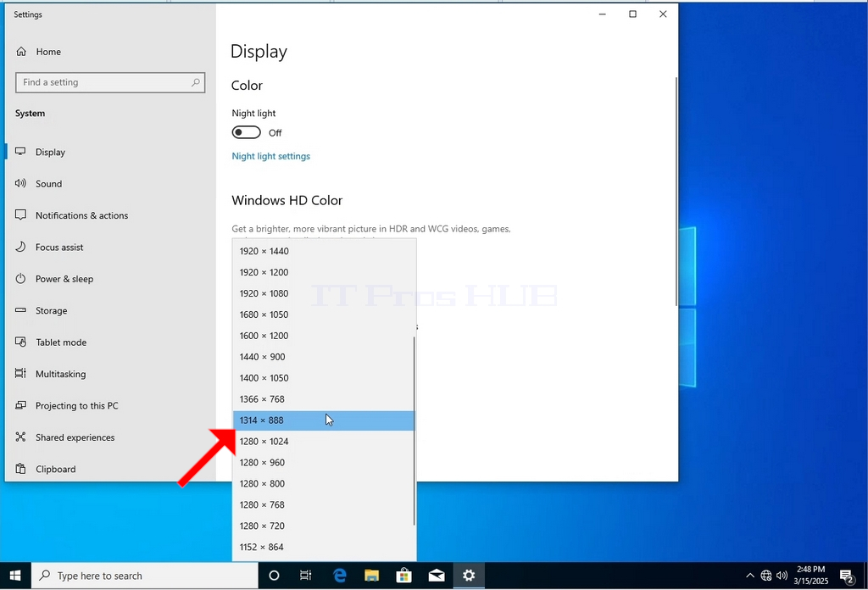
Task: Select the Power & sleep icon
Action: tap(20, 278)
